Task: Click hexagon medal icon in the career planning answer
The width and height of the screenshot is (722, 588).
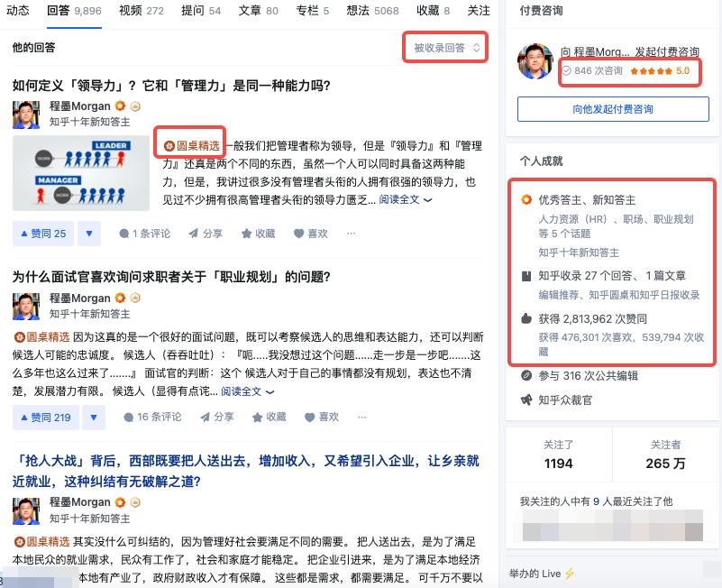Action: click(135, 299)
